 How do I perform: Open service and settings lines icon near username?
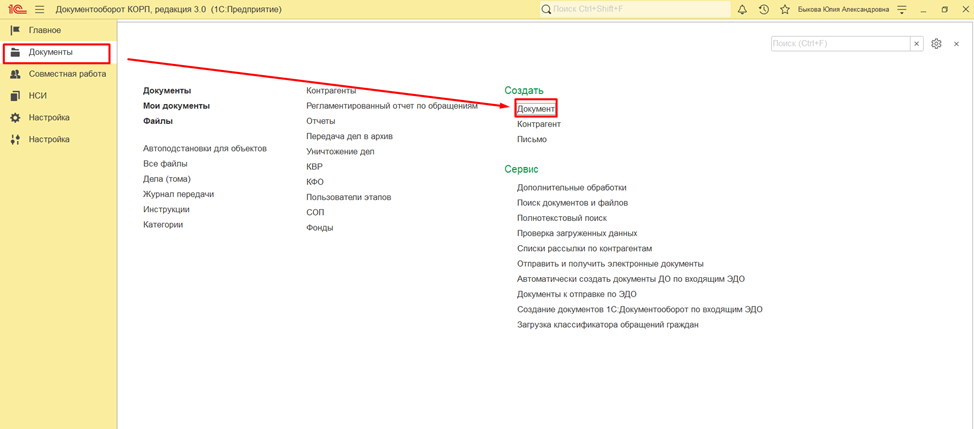pos(902,9)
